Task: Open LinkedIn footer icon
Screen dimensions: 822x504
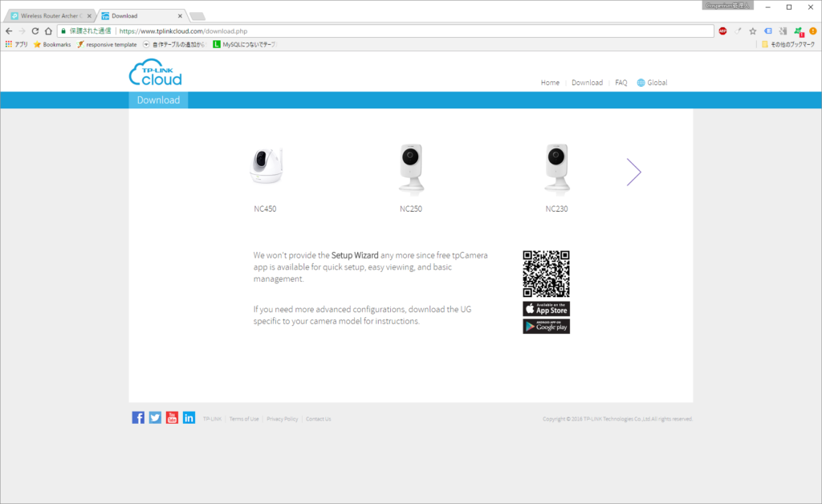Action: (189, 417)
